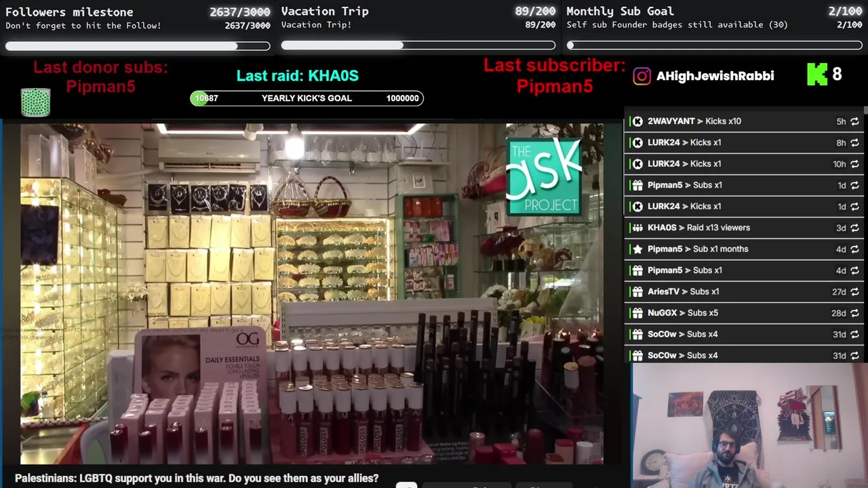Replay the 2WAVYANT Kicks x10 alert
Viewport: 868px width, 488px height.
click(x=854, y=121)
